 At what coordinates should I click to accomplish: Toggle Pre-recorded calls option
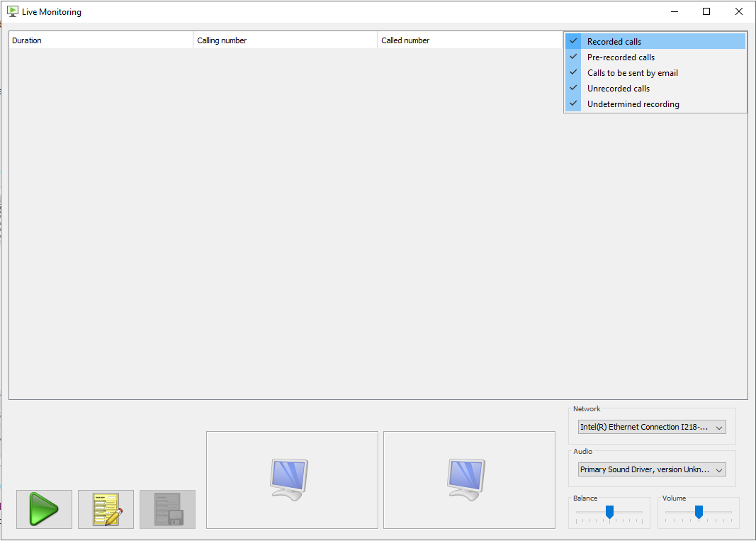pos(621,57)
